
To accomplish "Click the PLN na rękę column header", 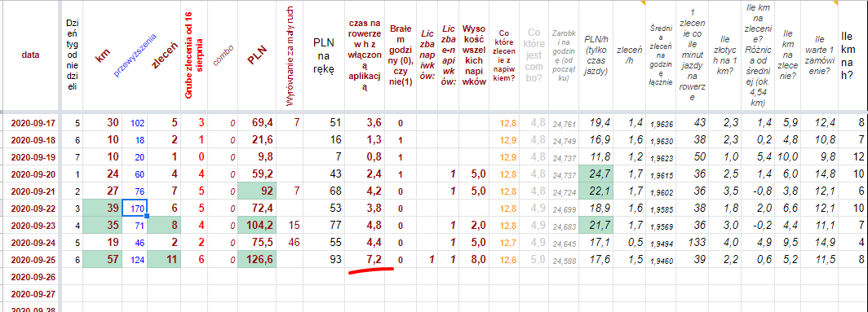I will pyautogui.click(x=323, y=55).
